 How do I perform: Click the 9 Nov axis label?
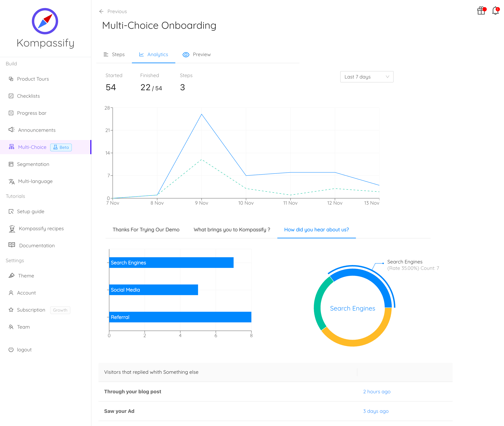201,203
